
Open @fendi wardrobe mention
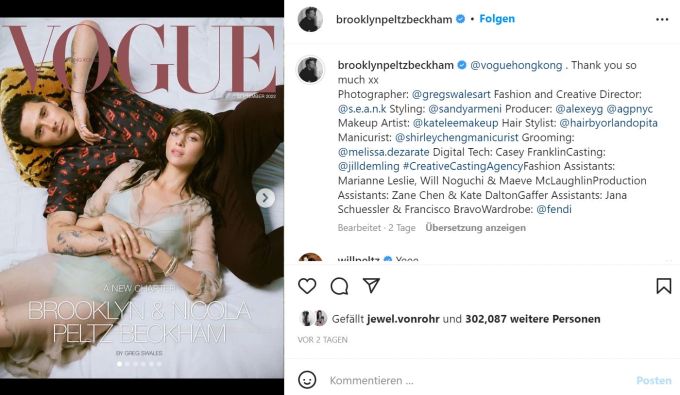coord(554,209)
